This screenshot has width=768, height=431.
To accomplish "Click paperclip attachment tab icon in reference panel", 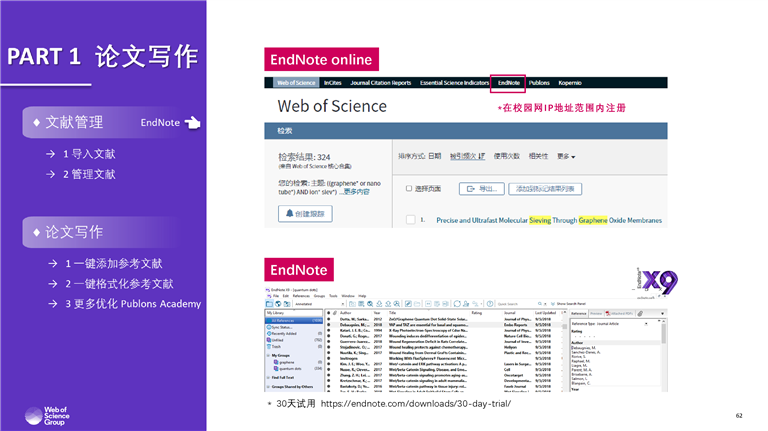I will pos(640,313).
